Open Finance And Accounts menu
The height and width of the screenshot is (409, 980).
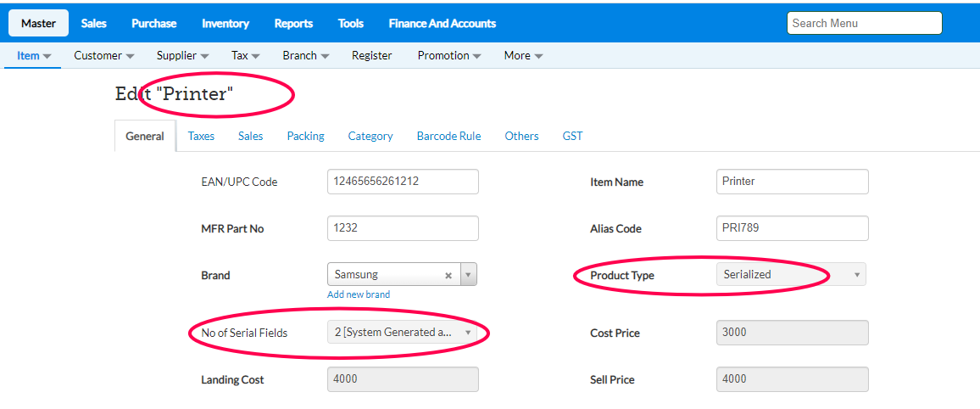(x=443, y=23)
